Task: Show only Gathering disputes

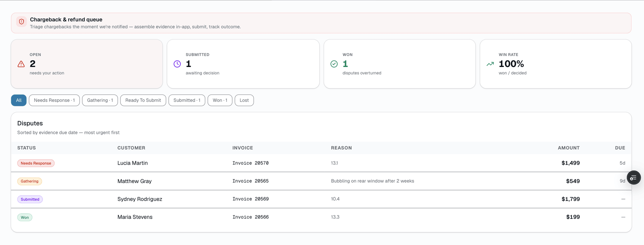Action: [100, 100]
